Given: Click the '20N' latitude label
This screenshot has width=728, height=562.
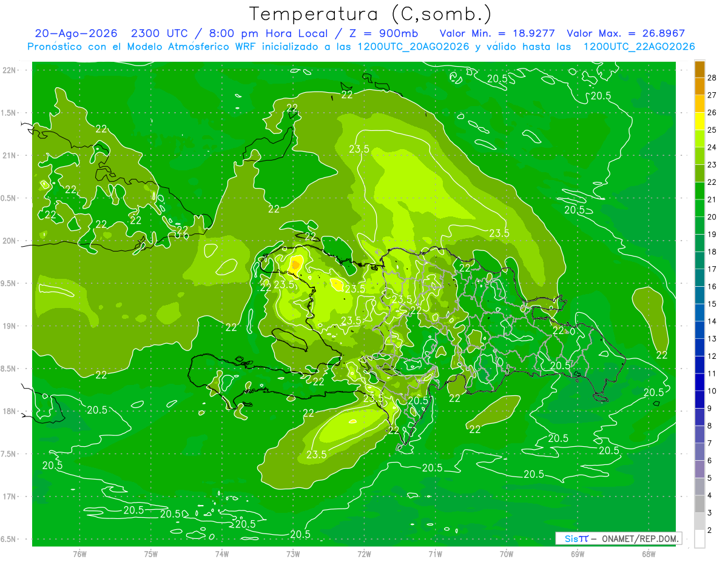Looking at the screenshot, I should coord(10,241).
